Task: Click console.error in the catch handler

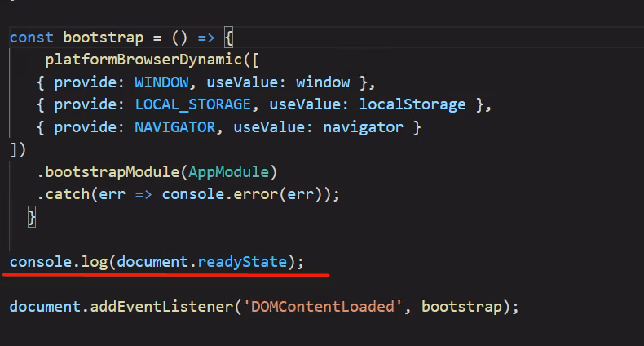Action: pos(220,194)
